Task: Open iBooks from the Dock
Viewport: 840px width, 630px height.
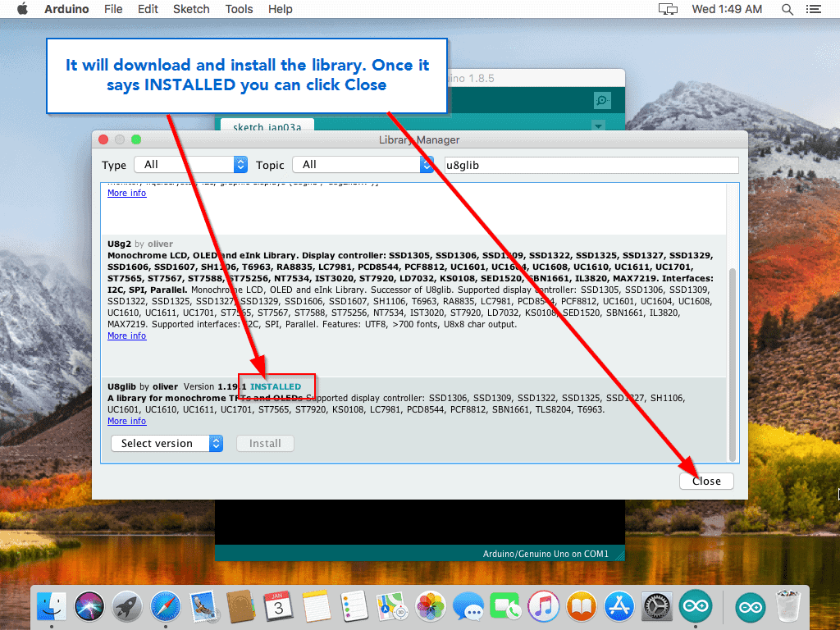Action: (582, 606)
